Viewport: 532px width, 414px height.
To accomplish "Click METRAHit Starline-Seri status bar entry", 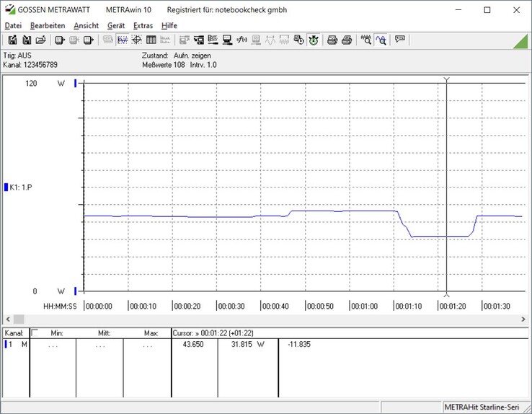I will click(x=482, y=407).
